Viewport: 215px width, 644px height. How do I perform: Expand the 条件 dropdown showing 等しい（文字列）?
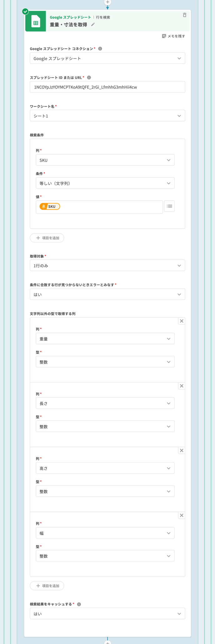point(105,183)
